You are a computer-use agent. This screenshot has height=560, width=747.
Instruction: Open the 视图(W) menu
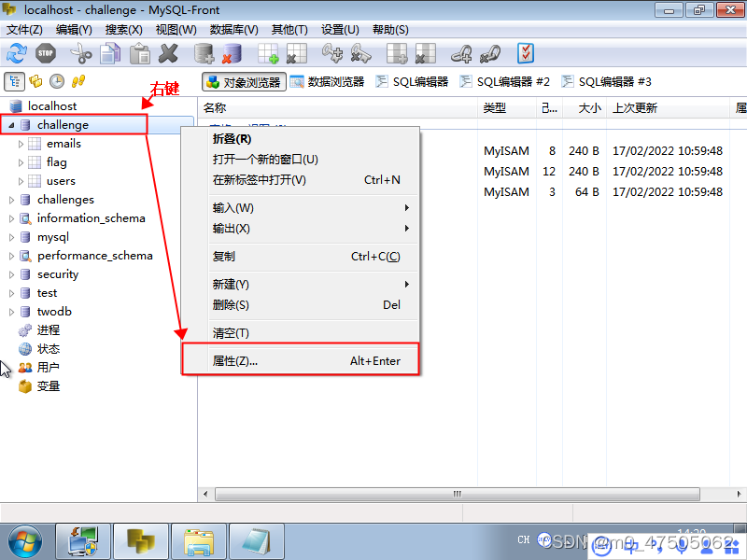[x=176, y=30]
